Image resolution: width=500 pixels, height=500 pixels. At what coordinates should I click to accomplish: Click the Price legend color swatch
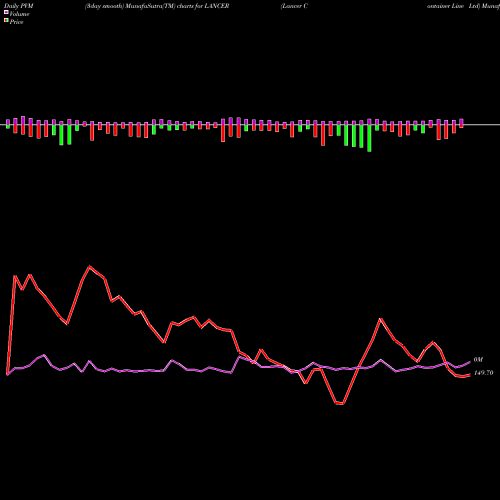[6, 21]
